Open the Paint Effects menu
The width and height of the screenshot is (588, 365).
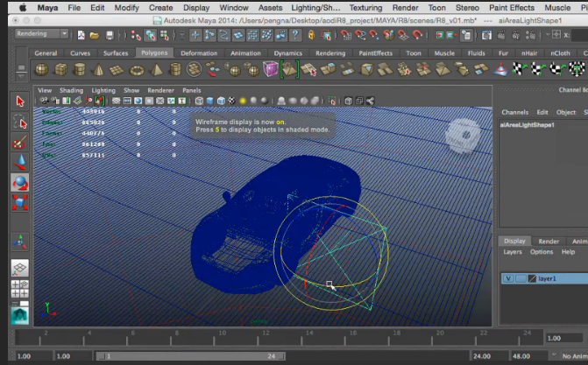(x=512, y=8)
